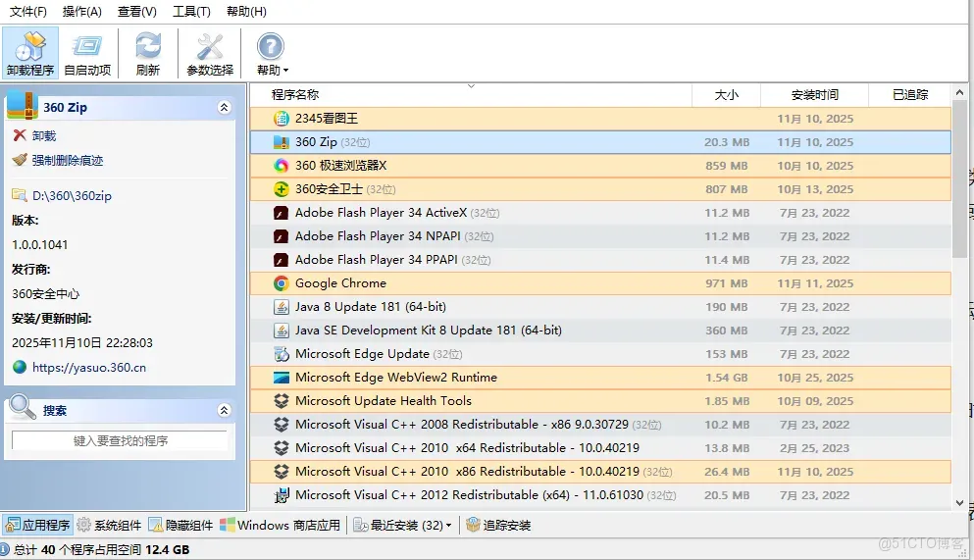Click the 2345看图王 program icon
The width and height of the screenshot is (974, 560).
(x=282, y=118)
